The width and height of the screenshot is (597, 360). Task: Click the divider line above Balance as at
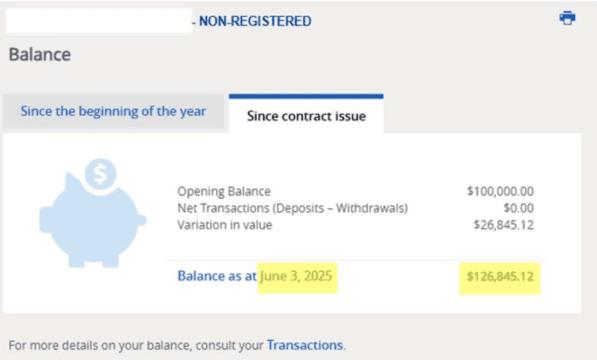355,260
